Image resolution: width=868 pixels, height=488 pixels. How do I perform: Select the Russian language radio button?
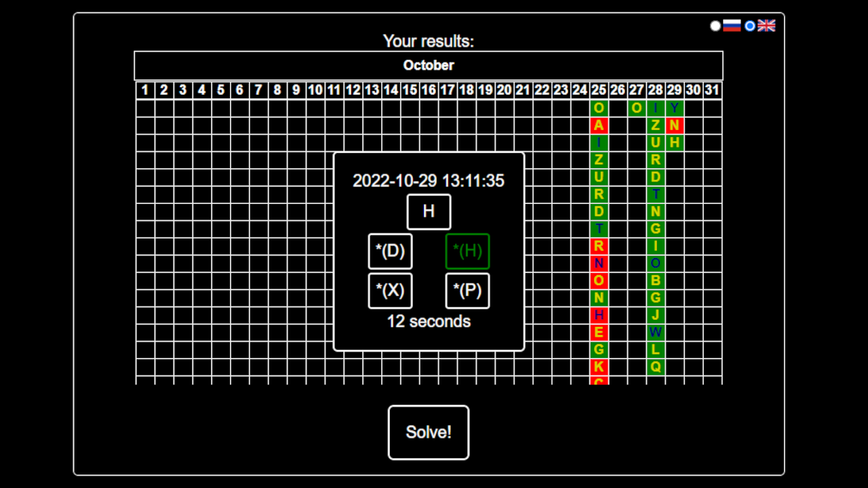pos(715,26)
